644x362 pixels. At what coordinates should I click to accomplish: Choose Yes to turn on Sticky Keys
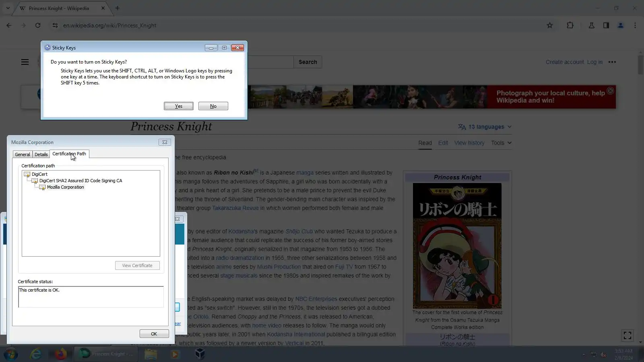coord(179,106)
